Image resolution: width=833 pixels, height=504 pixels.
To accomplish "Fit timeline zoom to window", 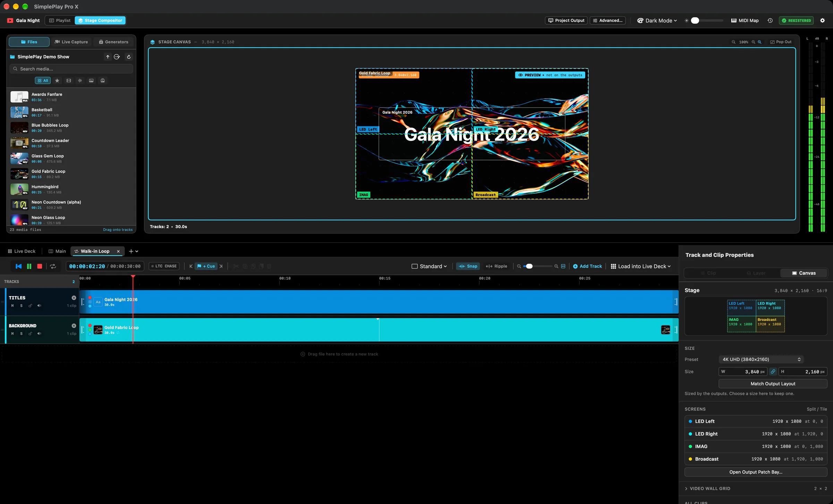I will point(563,266).
